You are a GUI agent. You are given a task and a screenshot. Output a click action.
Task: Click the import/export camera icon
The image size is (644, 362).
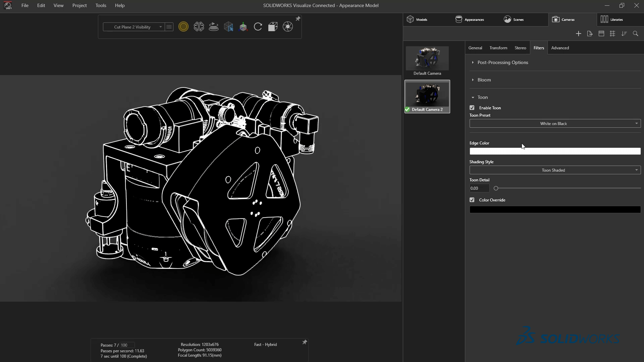pos(590,34)
